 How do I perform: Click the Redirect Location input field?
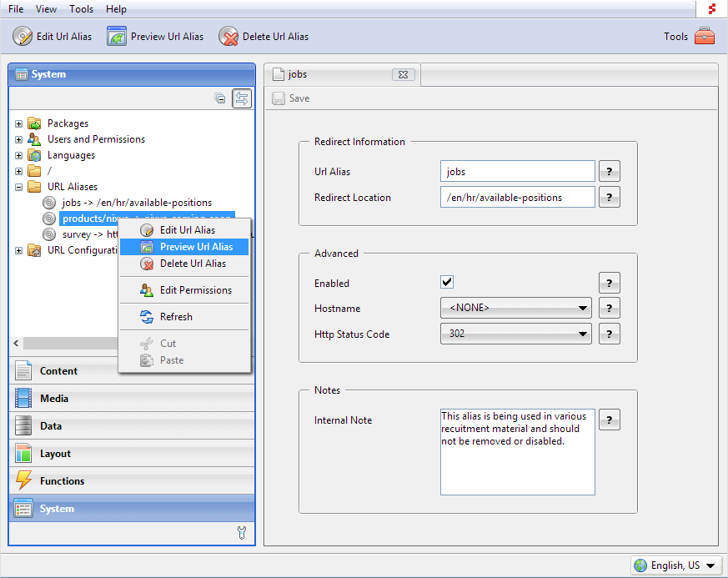pyautogui.click(x=517, y=198)
